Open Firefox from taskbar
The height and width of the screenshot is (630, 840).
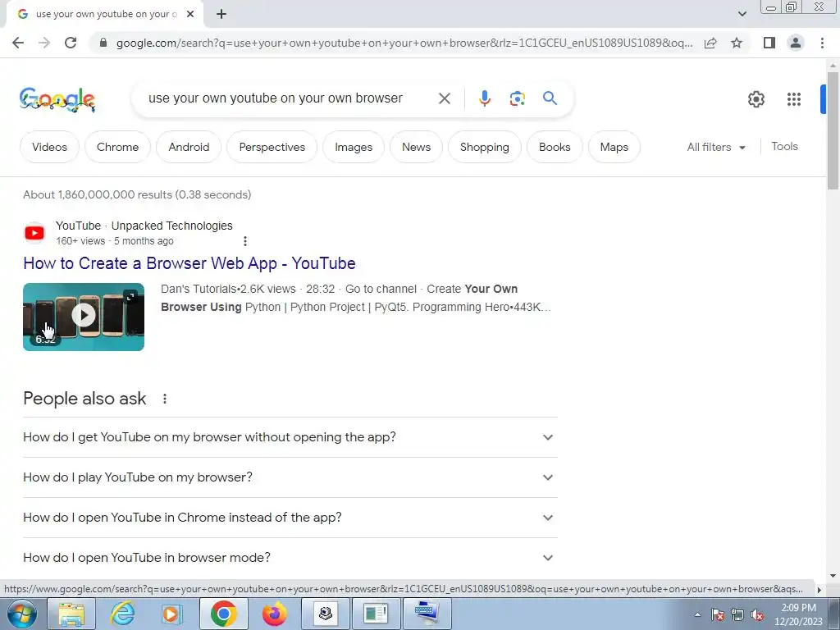tap(274, 614)
